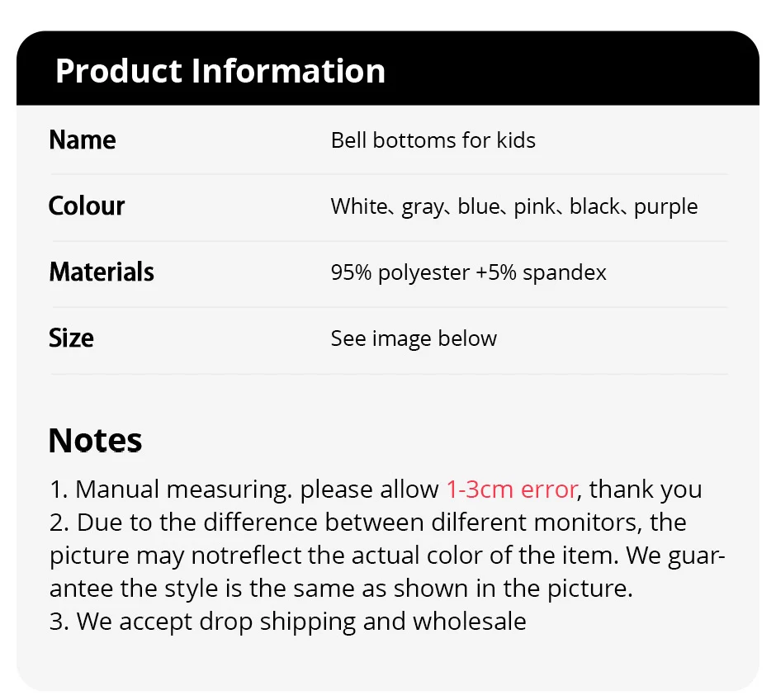Open the "See image below" text
This screenshot has height=700, width=776.
click(414, 338)
